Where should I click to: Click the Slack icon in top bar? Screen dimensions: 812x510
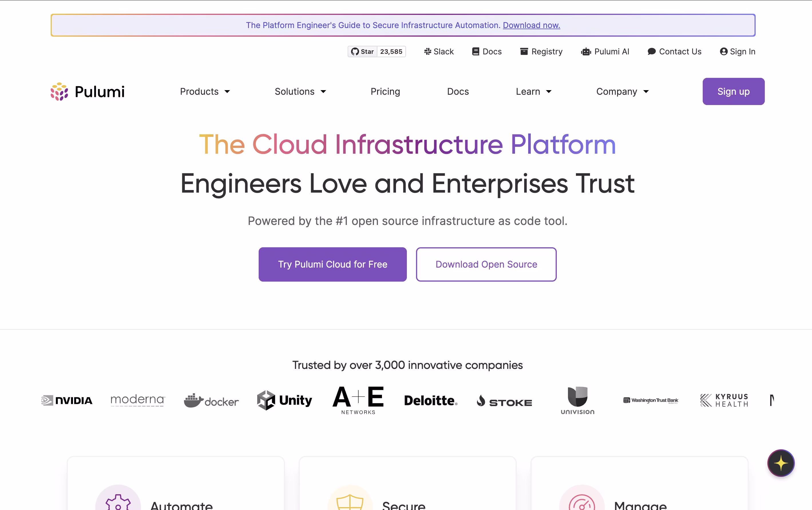(427, 52)
